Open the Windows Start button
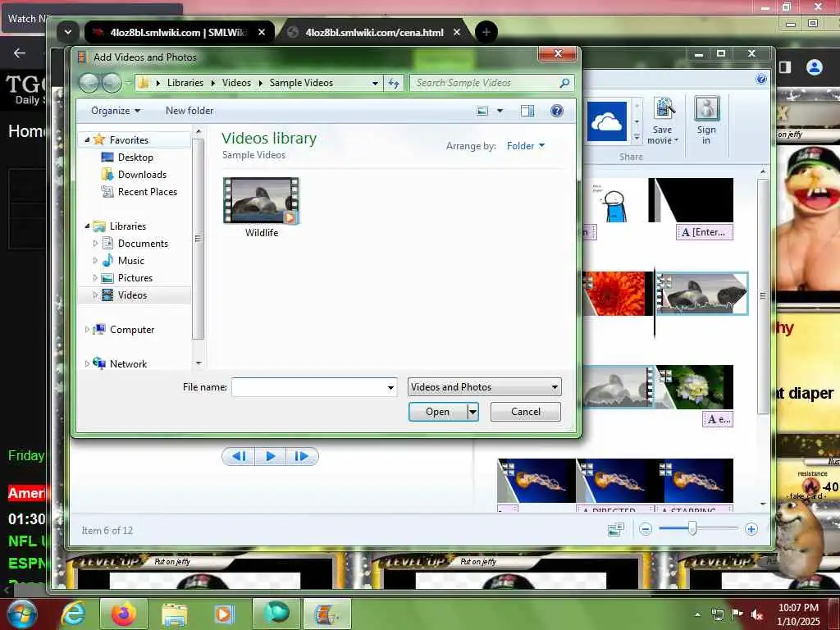This screenshot has height=630, width=840. tap(22, 614)
